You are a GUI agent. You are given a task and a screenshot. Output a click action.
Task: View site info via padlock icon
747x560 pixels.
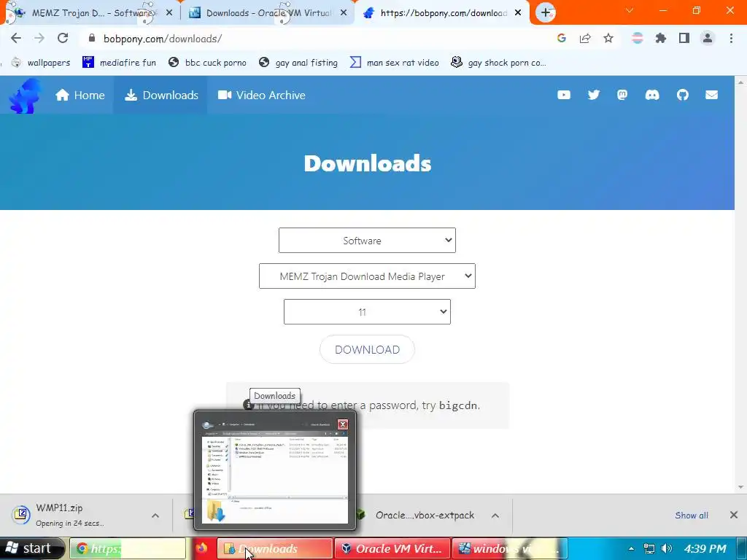coord(92,38)
